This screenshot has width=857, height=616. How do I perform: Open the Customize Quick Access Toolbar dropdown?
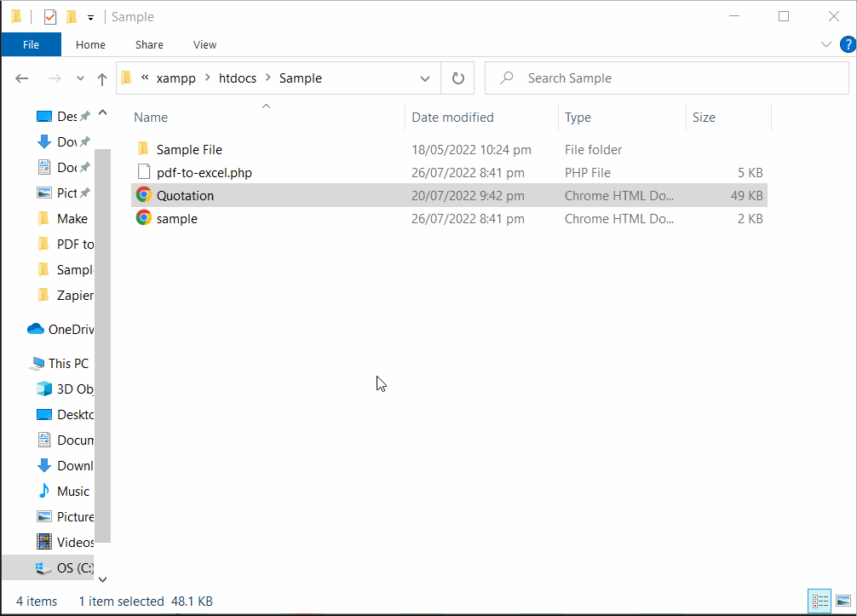91,18
